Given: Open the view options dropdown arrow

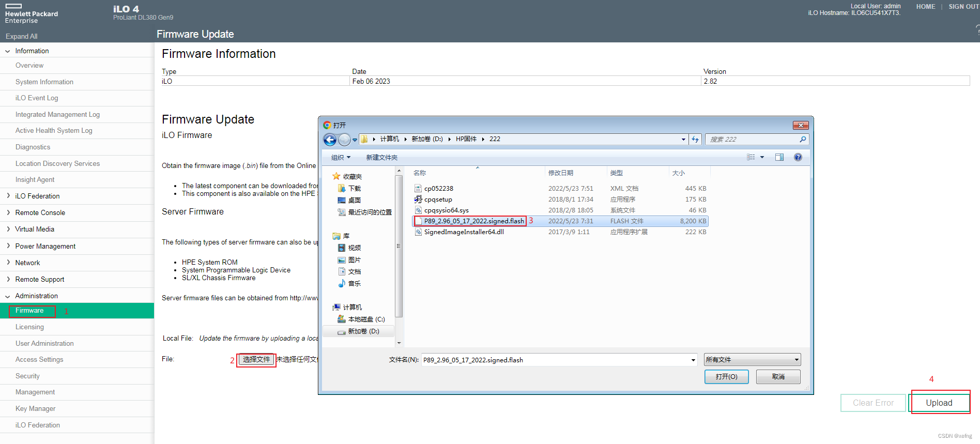Looking at the screenshot, I should coord(762,157).
